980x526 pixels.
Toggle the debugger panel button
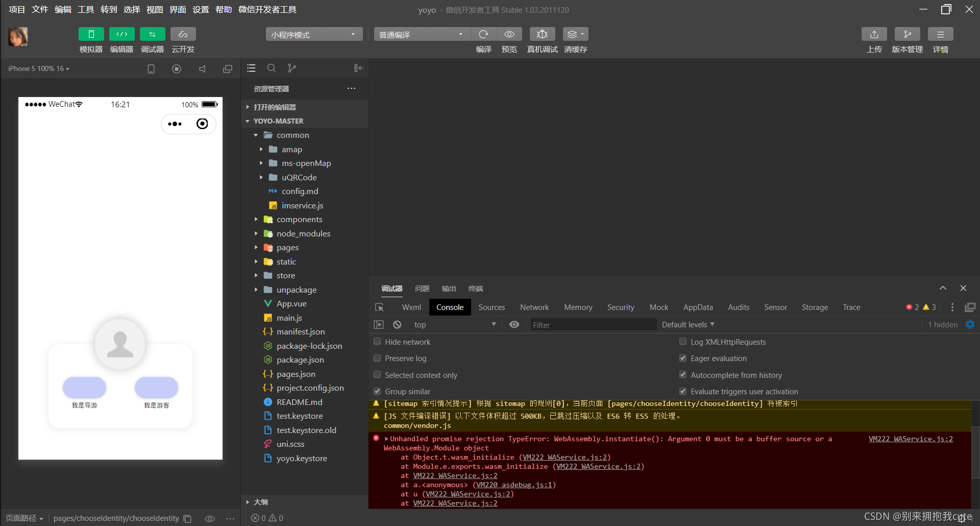pos(152,34)
